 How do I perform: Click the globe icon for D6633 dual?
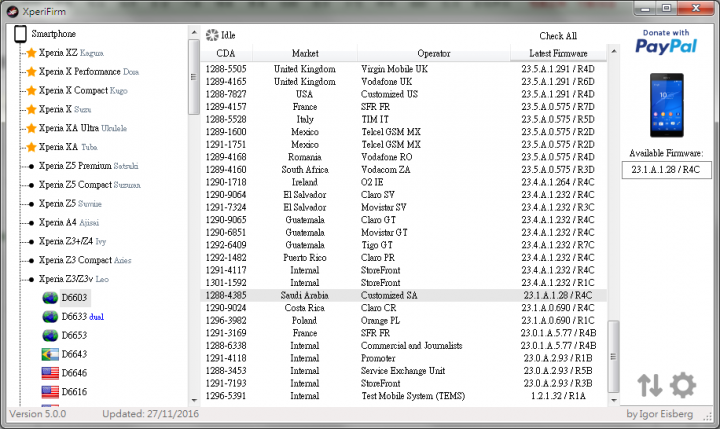pyautogui.click(x=50, y=316)
